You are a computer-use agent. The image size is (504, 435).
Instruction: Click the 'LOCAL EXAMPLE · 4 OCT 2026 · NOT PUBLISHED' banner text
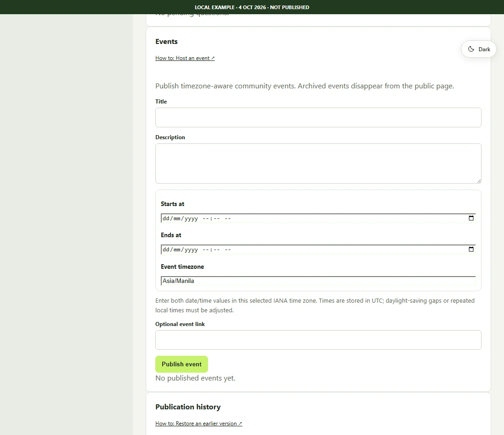pyautogui.click(x=252, y=7)
